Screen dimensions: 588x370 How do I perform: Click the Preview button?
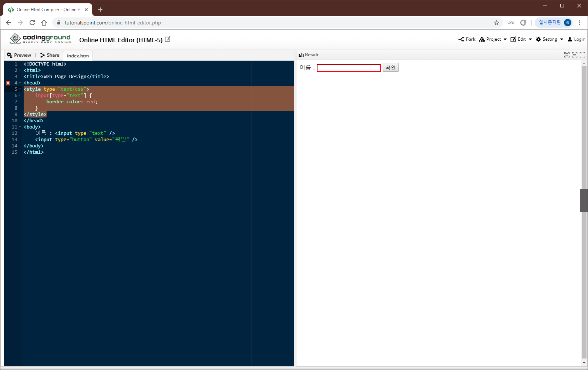[x=19, y=55]
